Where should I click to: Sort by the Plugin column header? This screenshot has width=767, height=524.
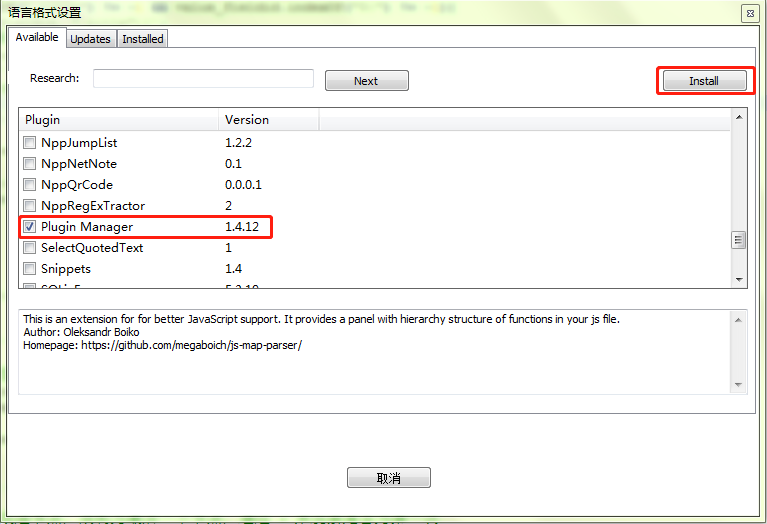(x=119, y=120)
